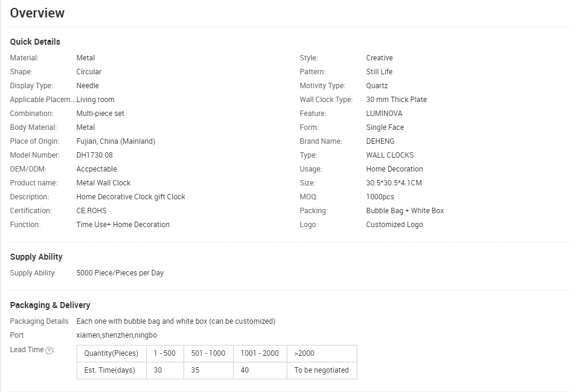Viewport: 579px width, 392px height.
Task: Click the port text xiamen,shenzhen,ningbo
Action: tap(117, 335)
